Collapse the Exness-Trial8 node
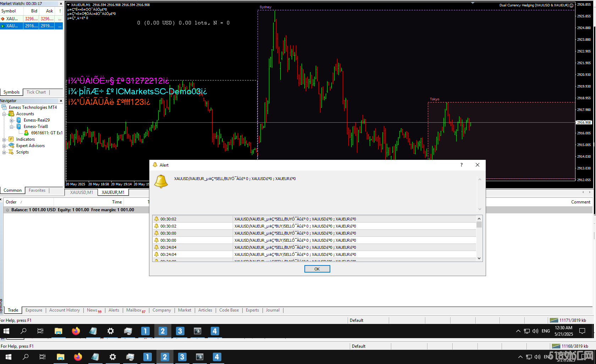Image resolution: width=596 pixels, height=364 pixels. coord(11,127)
